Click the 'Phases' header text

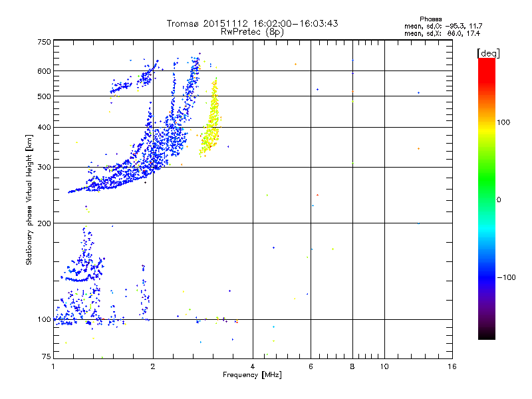tap(430, 19)
